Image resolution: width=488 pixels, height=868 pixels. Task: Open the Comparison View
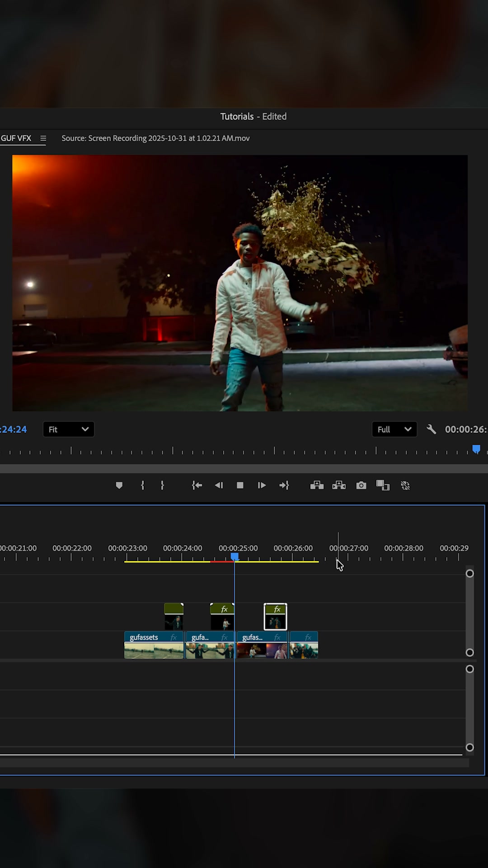coord(383,485)
